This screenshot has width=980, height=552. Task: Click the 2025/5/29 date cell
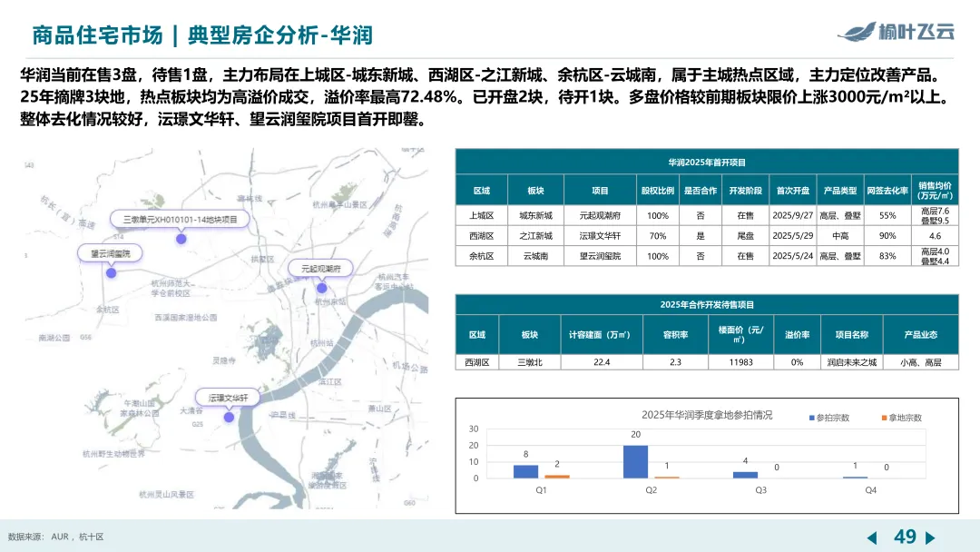tap(792, 236)
